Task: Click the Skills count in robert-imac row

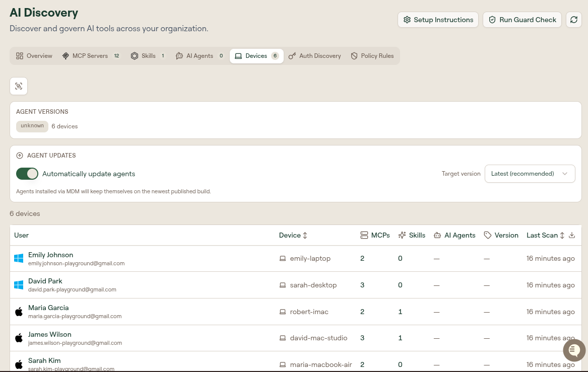Action: (x=400, y=312)
